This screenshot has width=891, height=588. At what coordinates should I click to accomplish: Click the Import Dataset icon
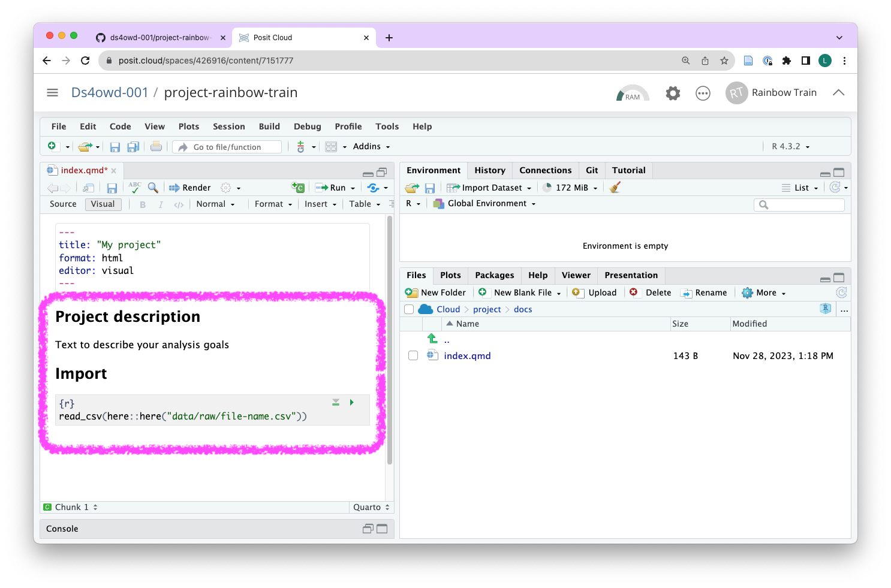point(453,188)
